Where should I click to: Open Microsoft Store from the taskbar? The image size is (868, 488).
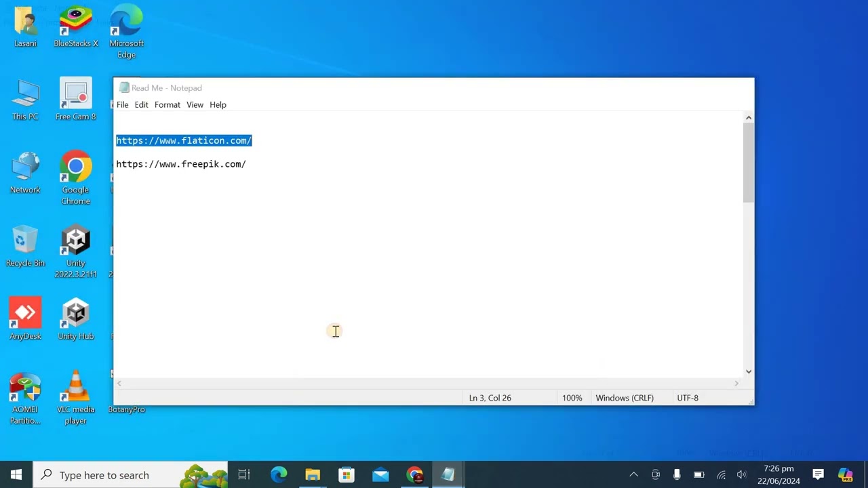click(347, 474)
